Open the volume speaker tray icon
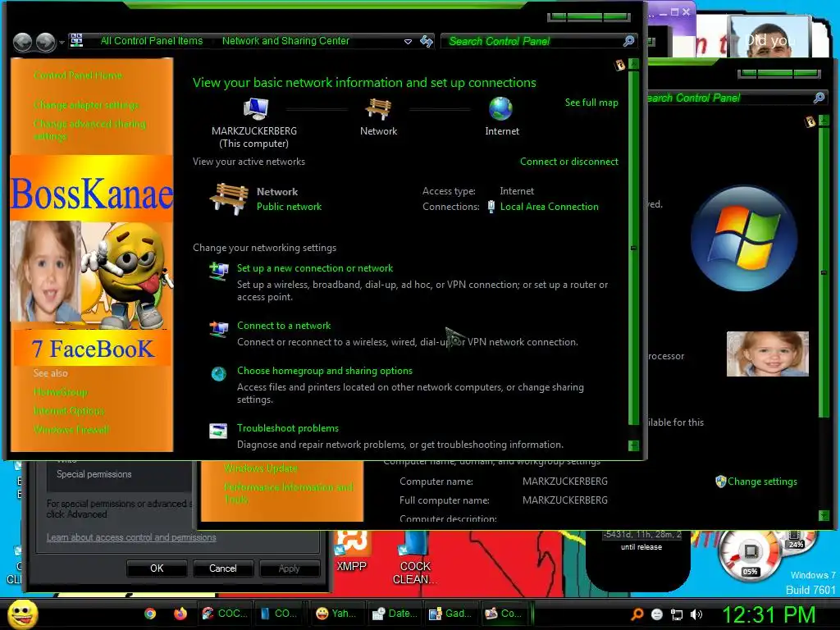Screen dimensions: 840x630 click(696, 615)
